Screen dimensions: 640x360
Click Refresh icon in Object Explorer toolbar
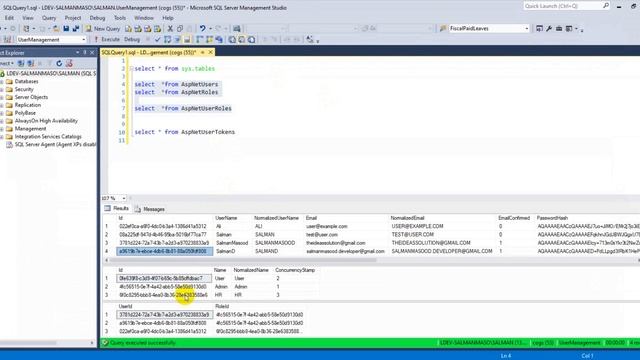59,63
